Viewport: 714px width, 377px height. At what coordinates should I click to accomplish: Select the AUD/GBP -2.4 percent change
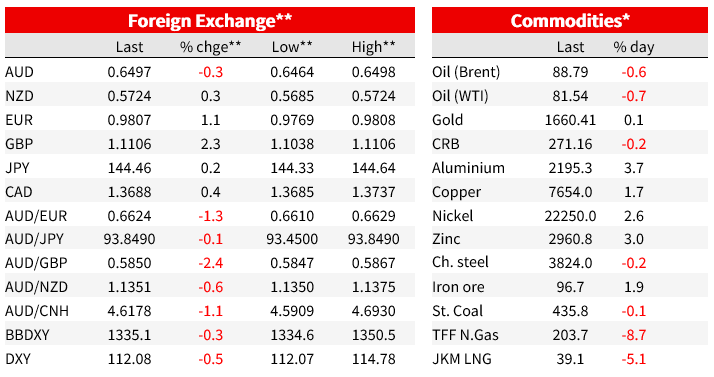(210, 263)
